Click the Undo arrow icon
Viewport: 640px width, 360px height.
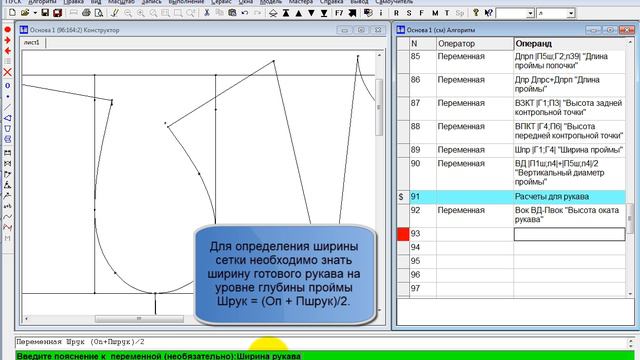pos(245,13)
